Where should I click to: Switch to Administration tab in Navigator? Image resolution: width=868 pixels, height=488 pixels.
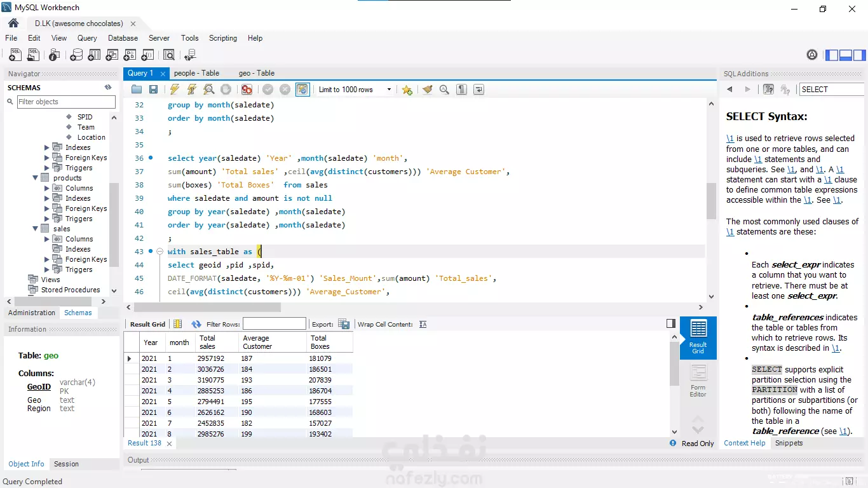pos(32,313)
